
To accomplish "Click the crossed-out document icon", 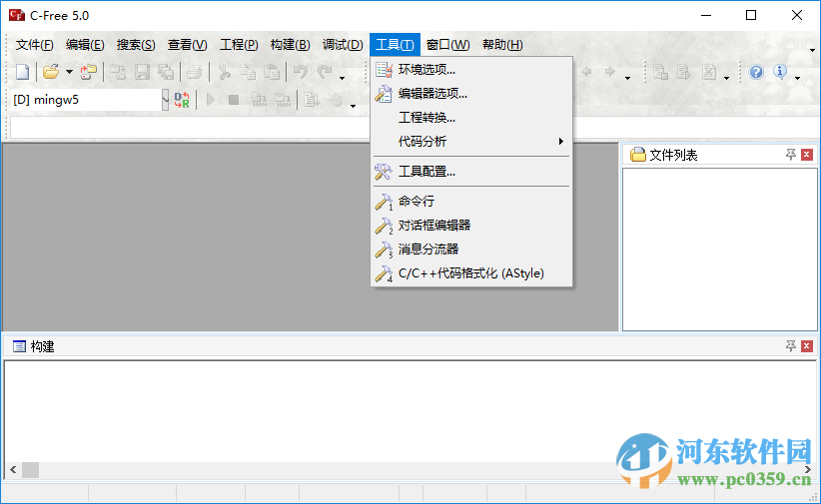I will click(709, 72).
